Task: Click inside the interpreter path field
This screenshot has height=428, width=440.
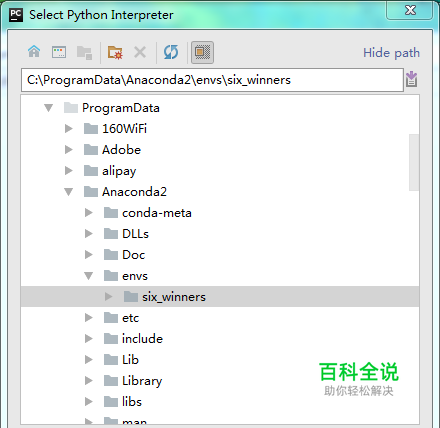Action: pos(212,80)
